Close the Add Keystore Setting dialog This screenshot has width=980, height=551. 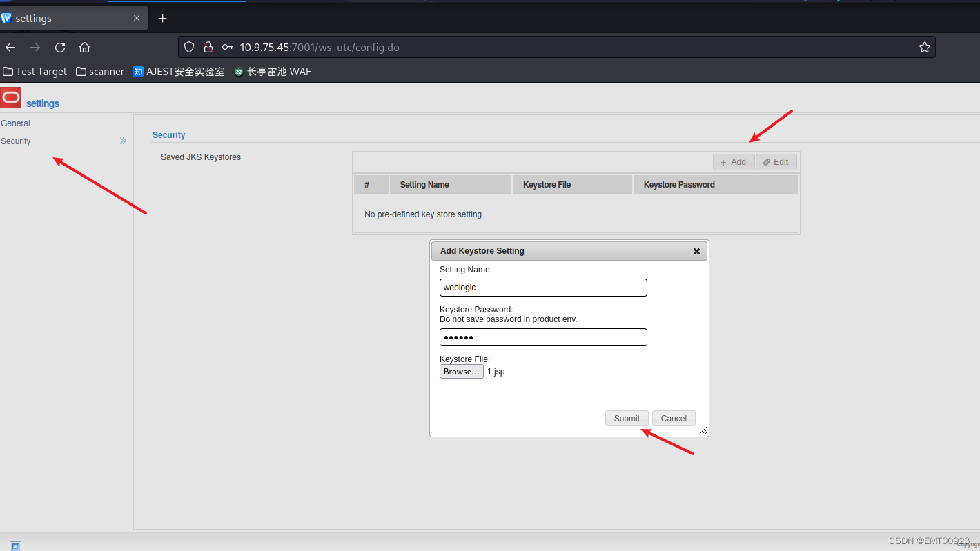696,252
